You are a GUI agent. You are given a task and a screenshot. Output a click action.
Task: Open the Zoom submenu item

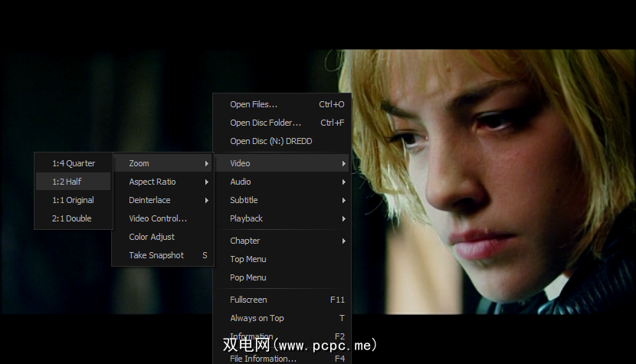click(162, 163)
